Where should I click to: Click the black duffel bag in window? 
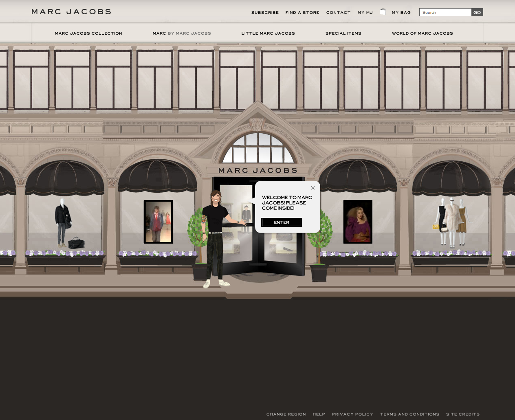[x=76, y=243]
